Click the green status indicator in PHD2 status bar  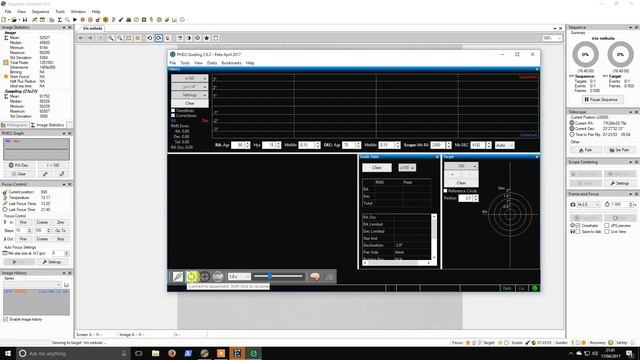(x=535, y=288)
